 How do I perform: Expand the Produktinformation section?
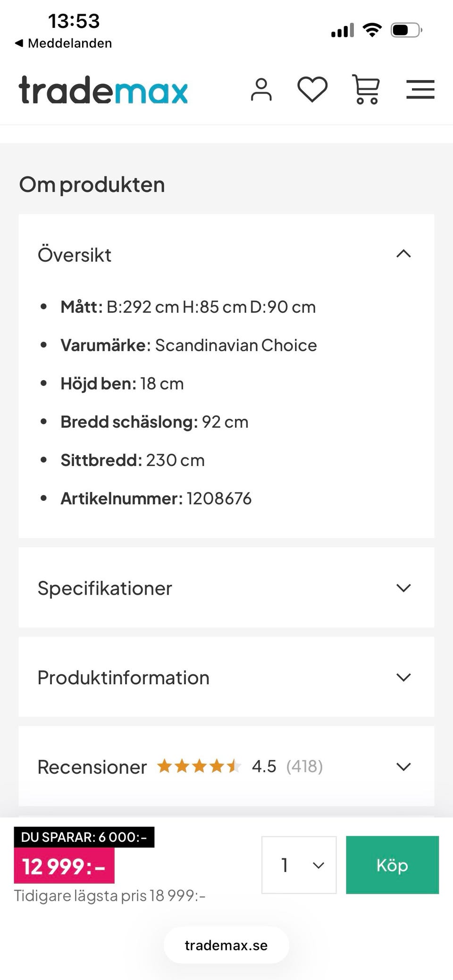coord(403,678)
